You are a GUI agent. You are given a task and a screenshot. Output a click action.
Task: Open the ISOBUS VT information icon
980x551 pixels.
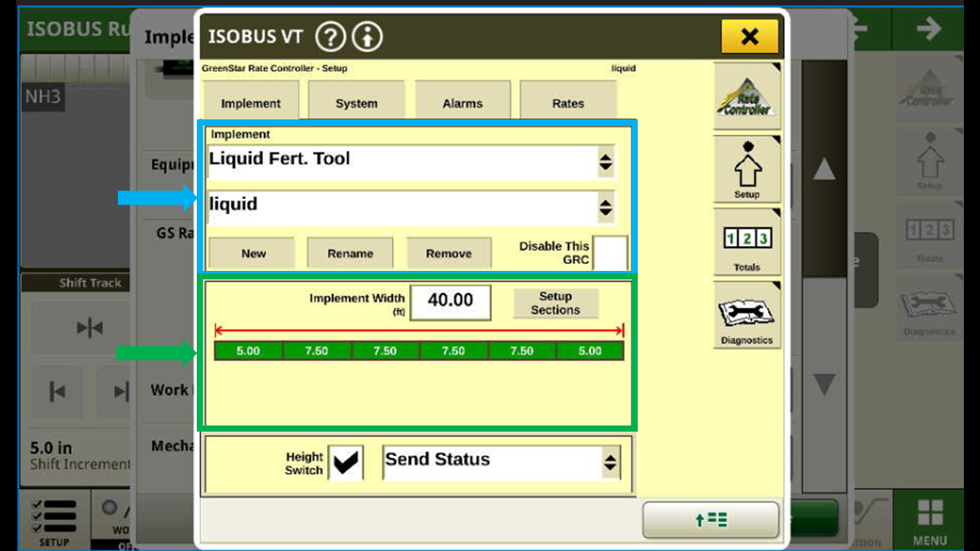point(367,36)
